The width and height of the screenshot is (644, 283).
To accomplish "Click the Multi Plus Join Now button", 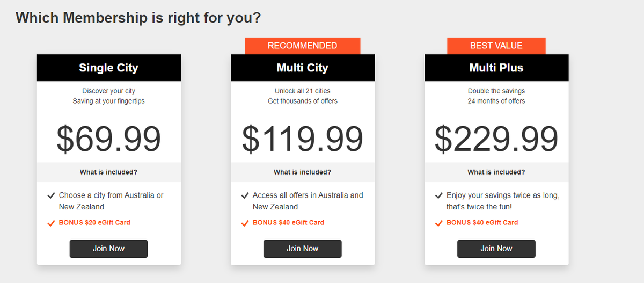I will coord(496,249).
